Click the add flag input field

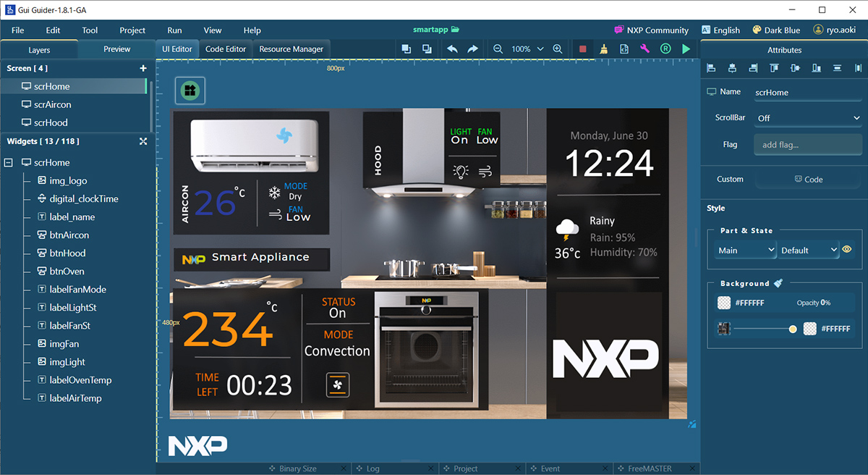coord(808,145)
